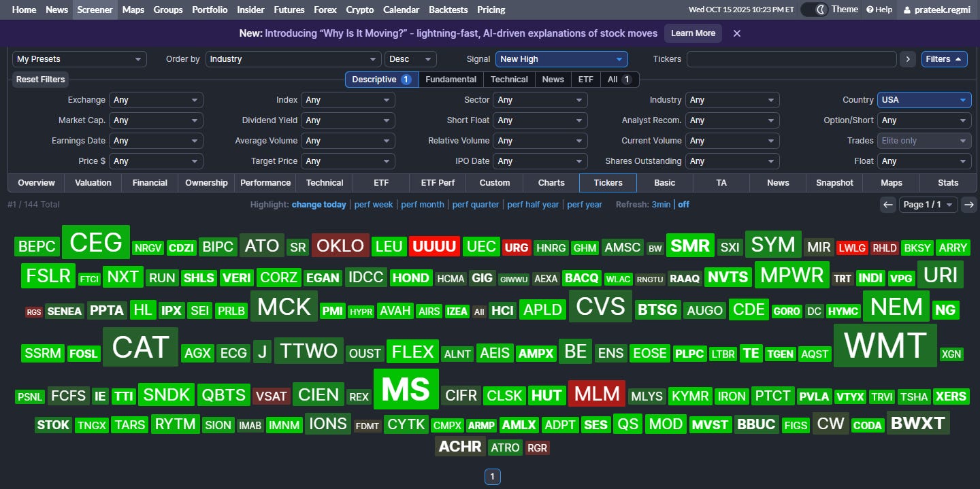Image resolution: width=980 pixels, height=489 pixels.
Task: Open the FSLR ticker tile
Action: click(48, 276)
